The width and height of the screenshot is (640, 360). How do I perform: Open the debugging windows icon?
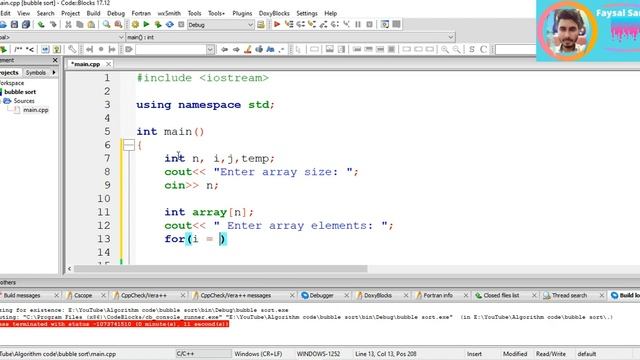tap(384, 24)
